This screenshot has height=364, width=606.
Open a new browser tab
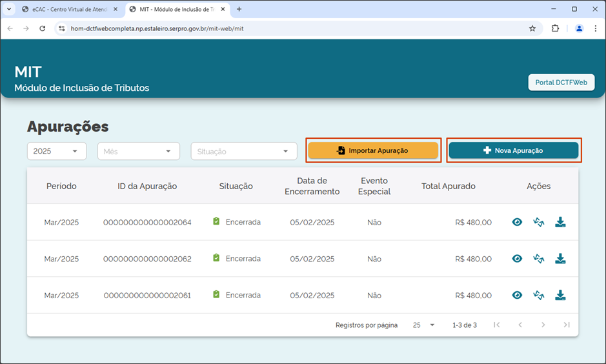point(239,9)
